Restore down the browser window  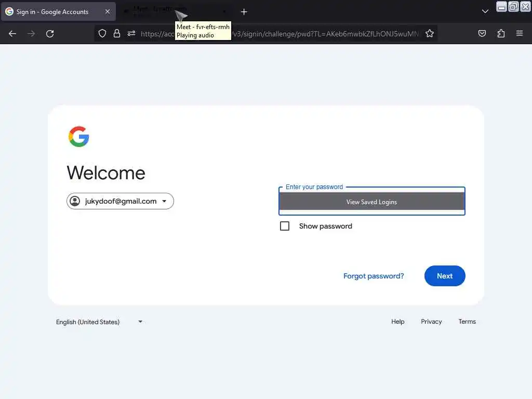tap(514, 7)
